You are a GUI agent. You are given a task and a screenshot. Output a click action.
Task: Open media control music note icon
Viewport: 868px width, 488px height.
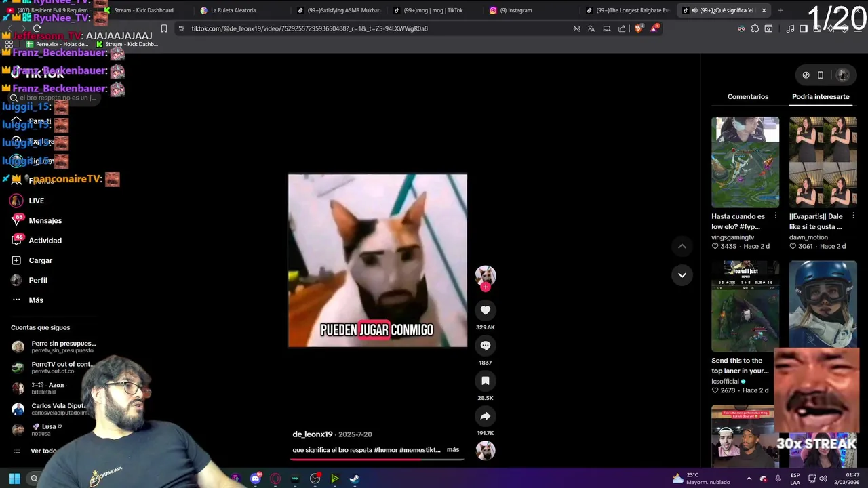[x=790, y=28]
